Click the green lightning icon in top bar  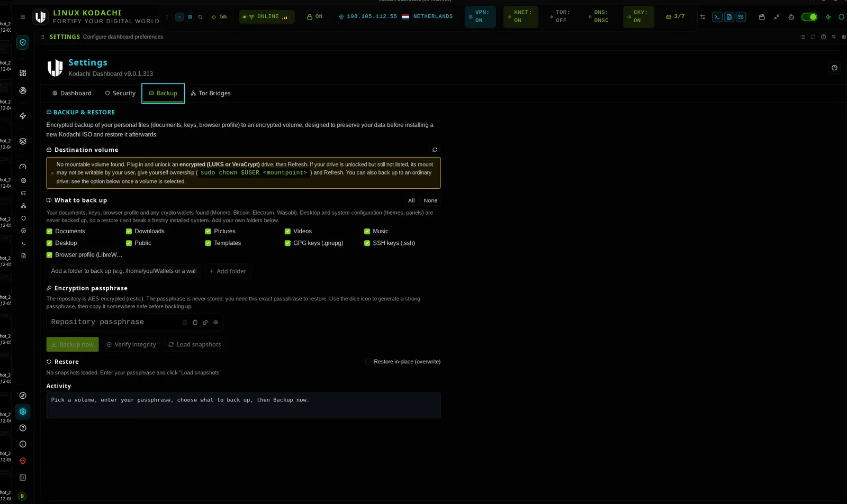point(828,17)
